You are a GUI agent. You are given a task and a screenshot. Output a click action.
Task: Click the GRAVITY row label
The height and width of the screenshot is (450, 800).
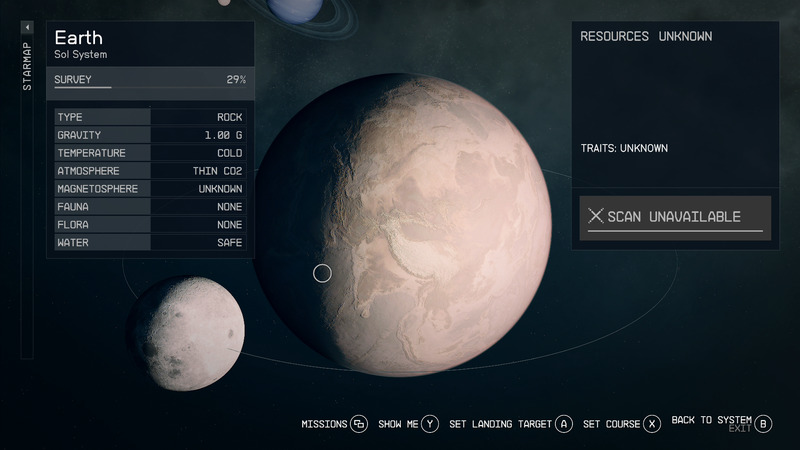coord(79,135)
